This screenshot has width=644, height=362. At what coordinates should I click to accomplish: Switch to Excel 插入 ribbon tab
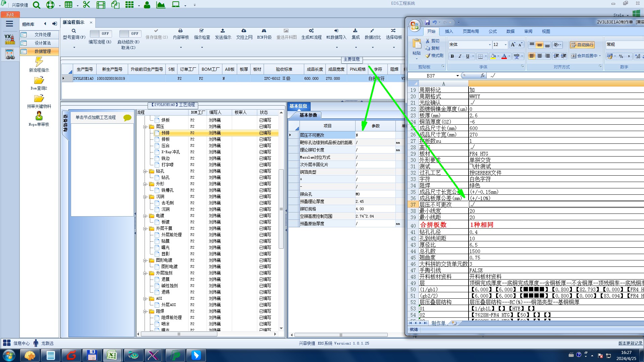pos(448,32)
